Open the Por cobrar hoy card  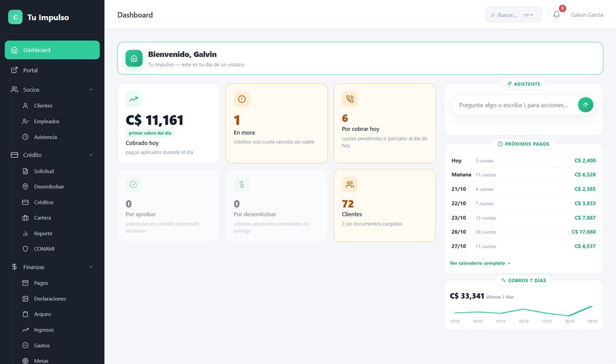[x=384, y=124]
